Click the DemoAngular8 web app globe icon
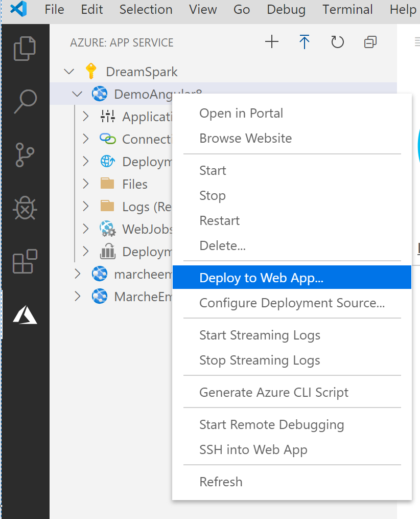The height and width of the screenshot is (519, 420). pos(100,94)
